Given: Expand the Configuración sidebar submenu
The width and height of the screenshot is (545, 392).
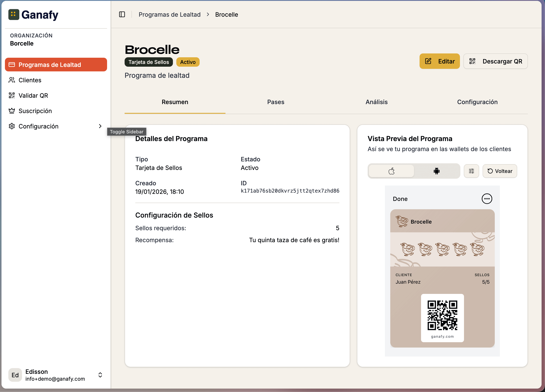Looking at the screenshot, I should pyautogui.click(x=100, y=126).
